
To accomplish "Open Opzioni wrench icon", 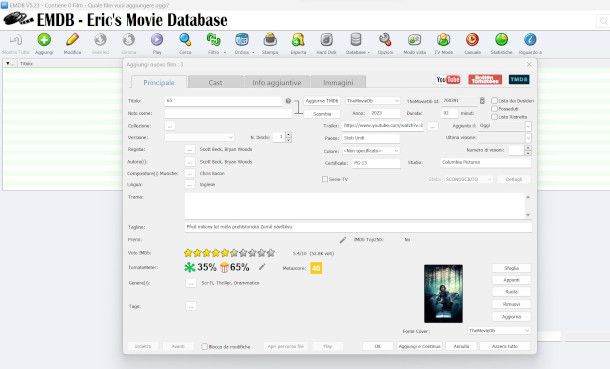I will coord(385,40).
